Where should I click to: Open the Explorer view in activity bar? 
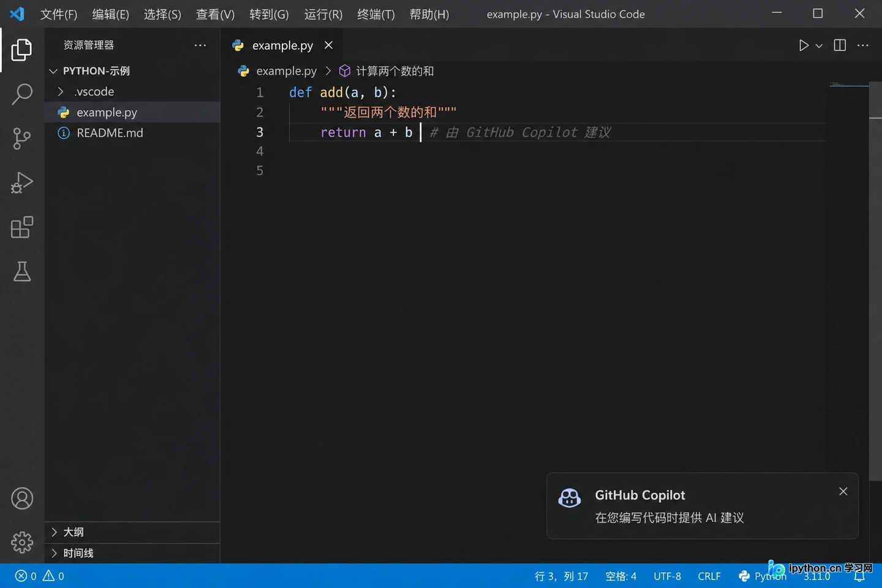pyautogui.click(x=22, y=50)
